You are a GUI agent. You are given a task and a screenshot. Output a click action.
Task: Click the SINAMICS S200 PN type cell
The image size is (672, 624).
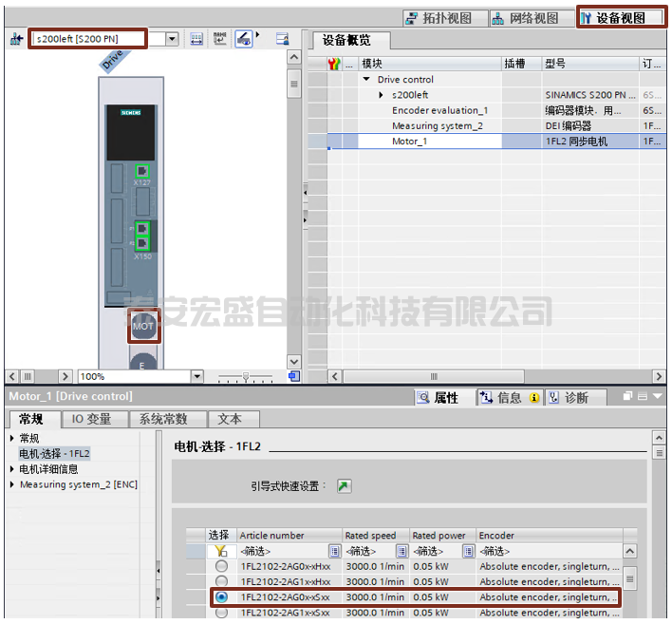tap(590, 95)
